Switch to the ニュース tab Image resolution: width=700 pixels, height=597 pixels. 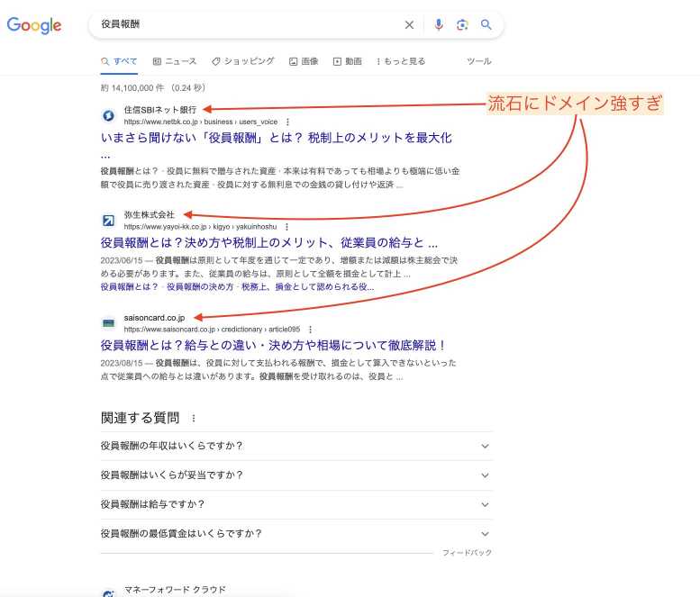[175, 61]
